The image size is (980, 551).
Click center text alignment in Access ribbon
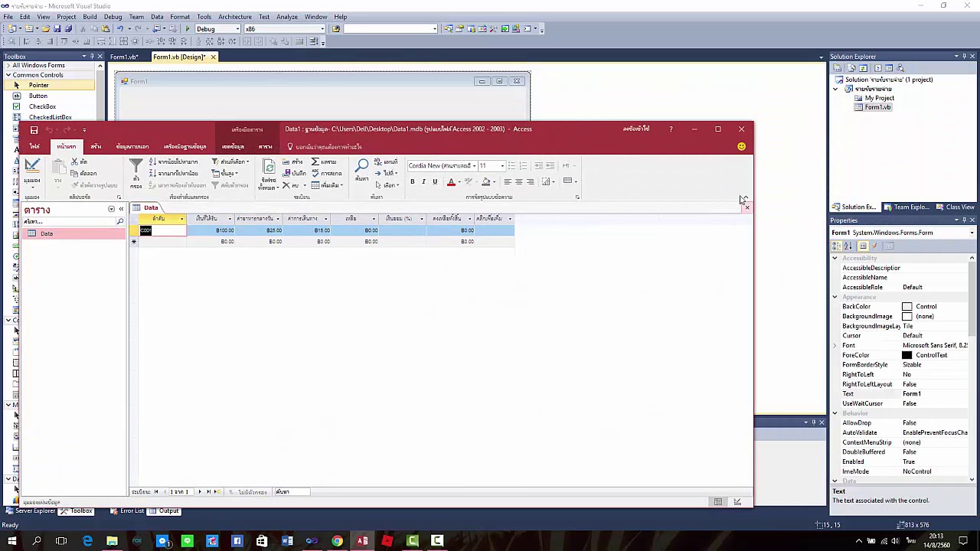[x=518, y=181]
